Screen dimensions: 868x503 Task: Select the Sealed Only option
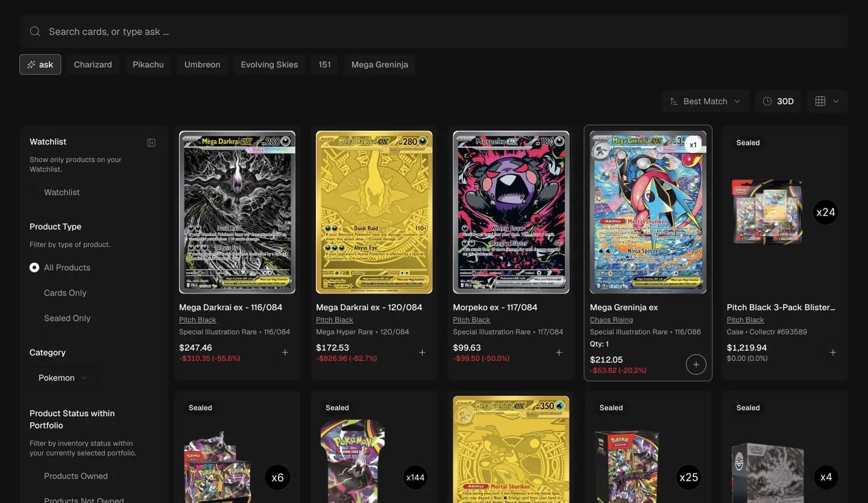[x=67, y=318]
